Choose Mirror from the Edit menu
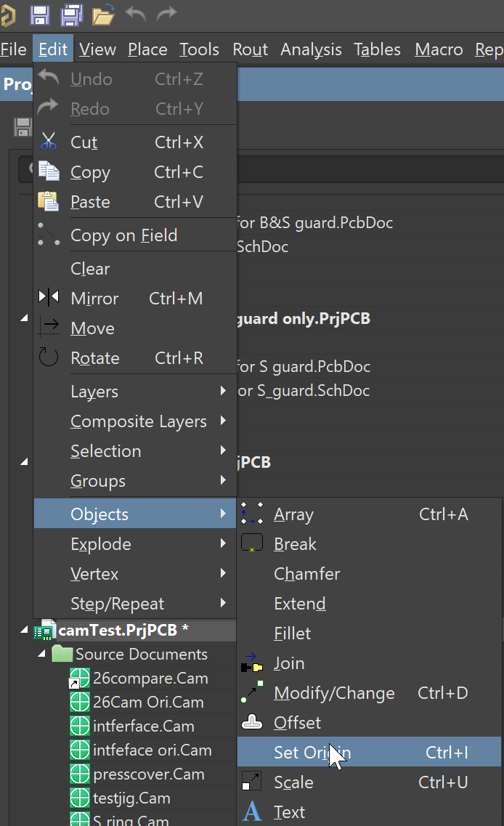Screen dimensions: 504x826 coord(94,299)
